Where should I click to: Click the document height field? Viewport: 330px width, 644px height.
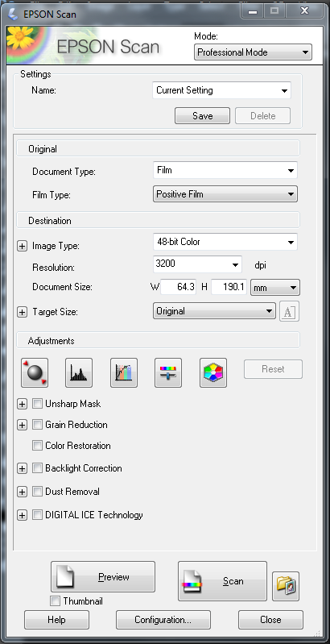click(229, 287)
